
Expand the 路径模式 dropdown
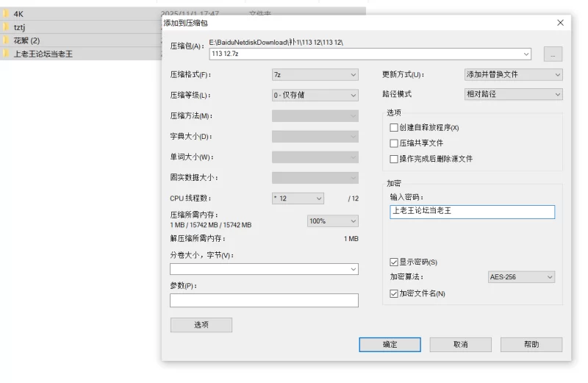tap(513, 94)
